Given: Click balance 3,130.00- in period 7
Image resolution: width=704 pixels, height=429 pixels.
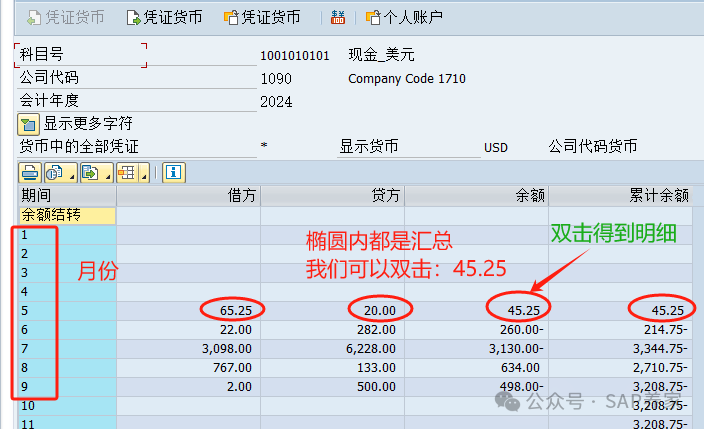Looking at the screenshot, I should coord(516,349).
